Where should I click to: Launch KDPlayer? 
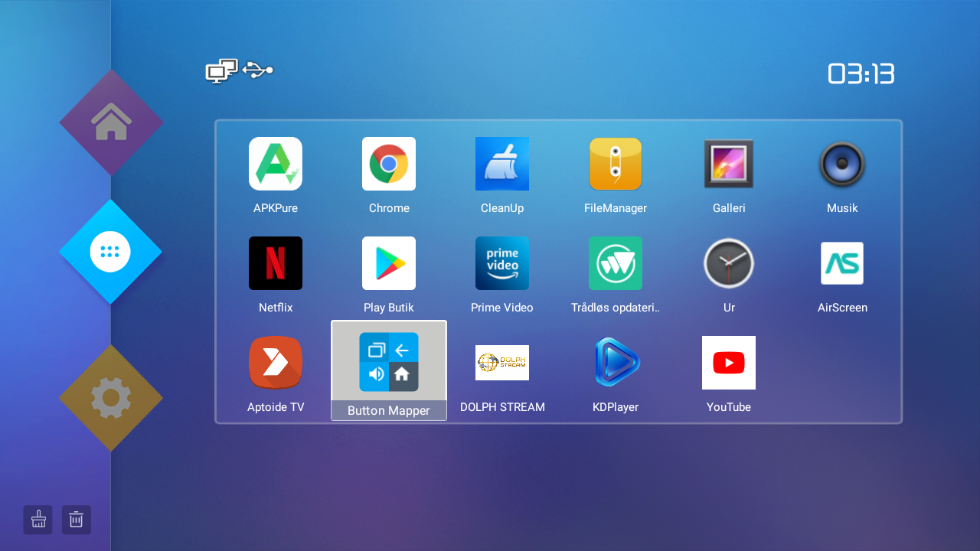pos(616,363)
